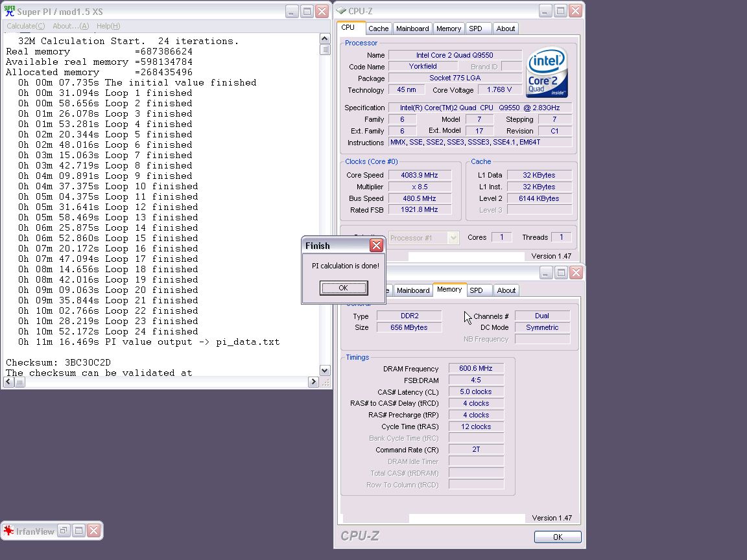747x560 pixels.
Task: Close the Finish dialog with X
Action: coord(376,245)
